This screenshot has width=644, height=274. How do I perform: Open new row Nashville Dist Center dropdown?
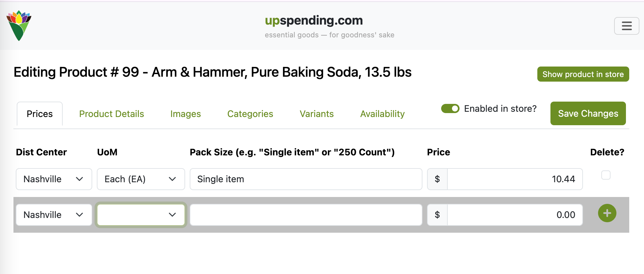(x=54, y=215)
